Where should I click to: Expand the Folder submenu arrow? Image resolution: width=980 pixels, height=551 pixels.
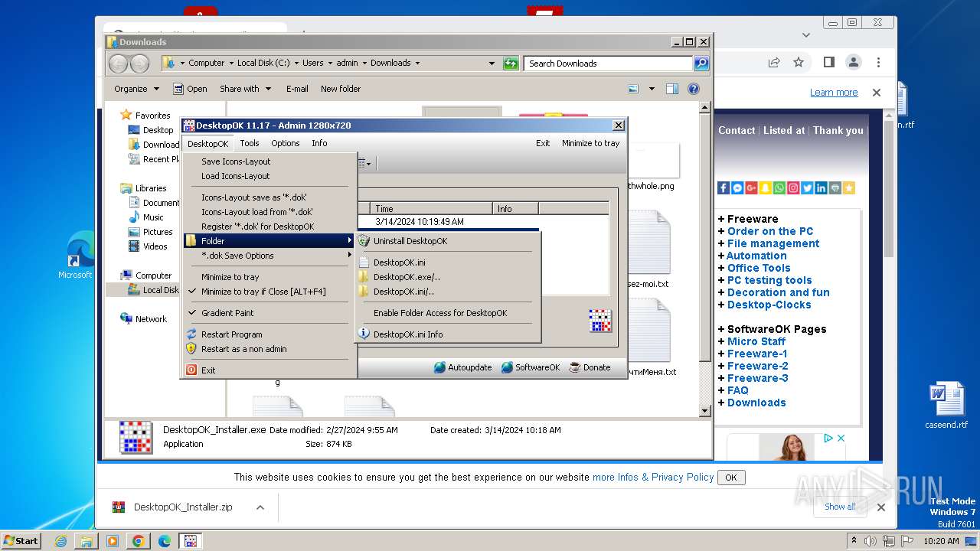(350, 241)
